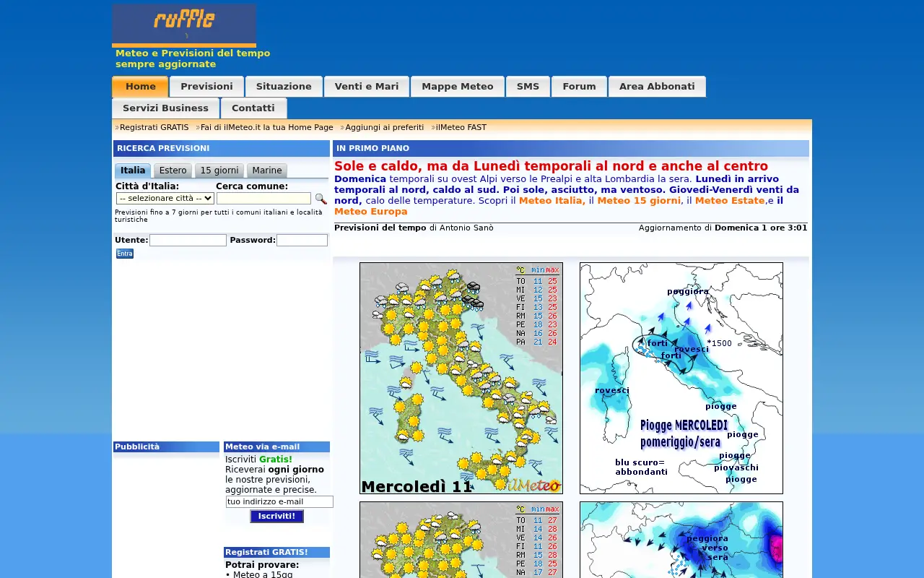Click the red headline Sole e caldo

click(551, 166)
